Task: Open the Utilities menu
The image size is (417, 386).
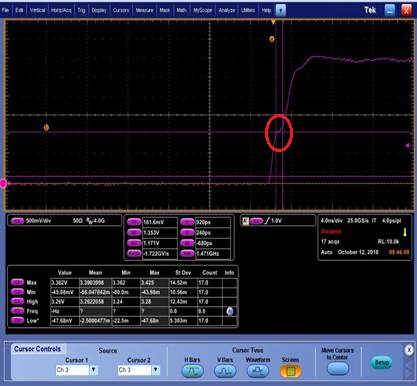Action: click(x=248, y=10)
